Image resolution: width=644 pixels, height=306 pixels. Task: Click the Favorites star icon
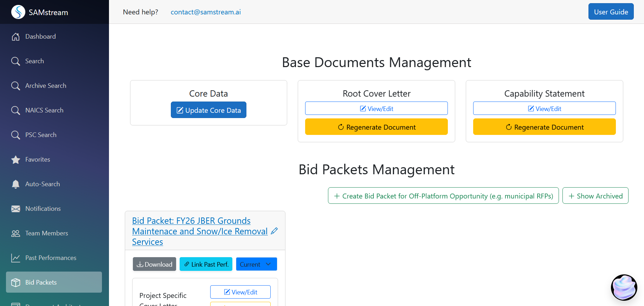pyautogui.click(x=15, y=159)
